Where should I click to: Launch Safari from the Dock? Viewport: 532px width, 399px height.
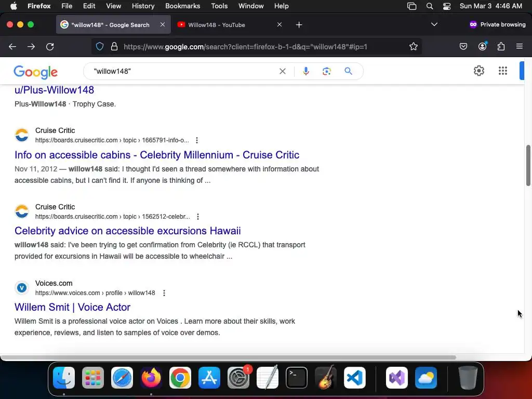122,378
